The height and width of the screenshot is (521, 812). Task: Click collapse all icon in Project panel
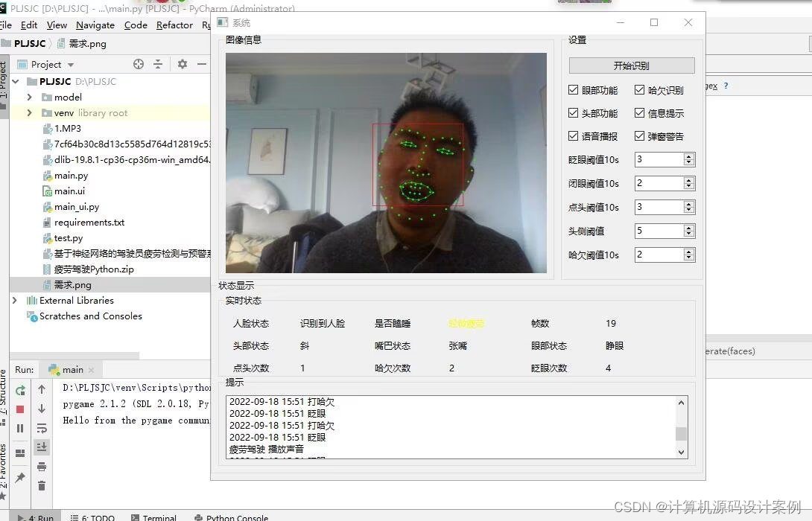click(x=158, y=64)
